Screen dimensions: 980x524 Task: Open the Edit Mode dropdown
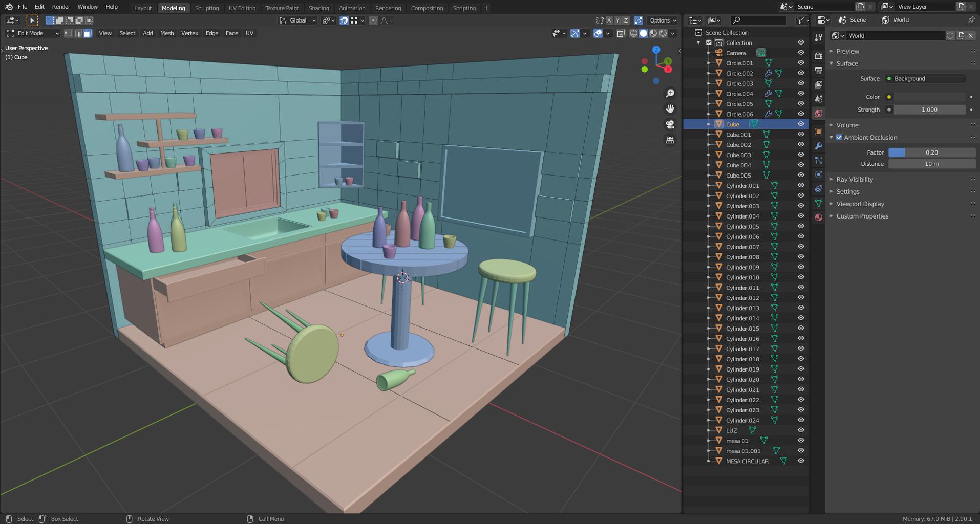[33, 33]
